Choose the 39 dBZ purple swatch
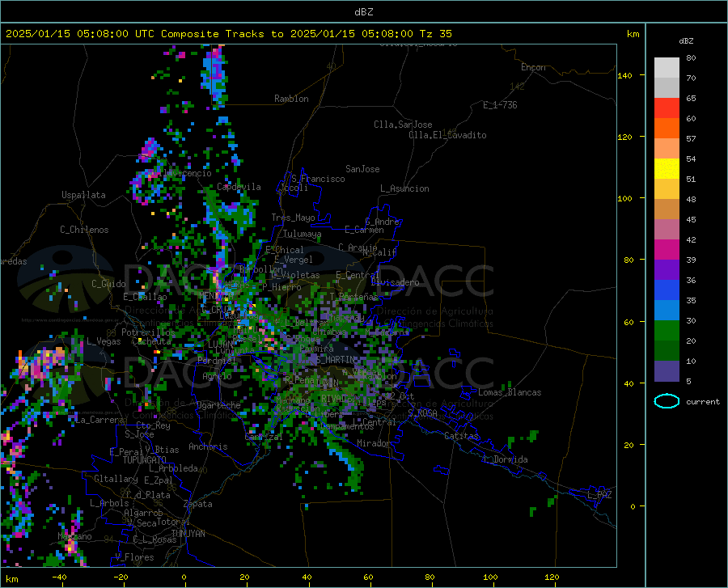 (x=667, y=270)
